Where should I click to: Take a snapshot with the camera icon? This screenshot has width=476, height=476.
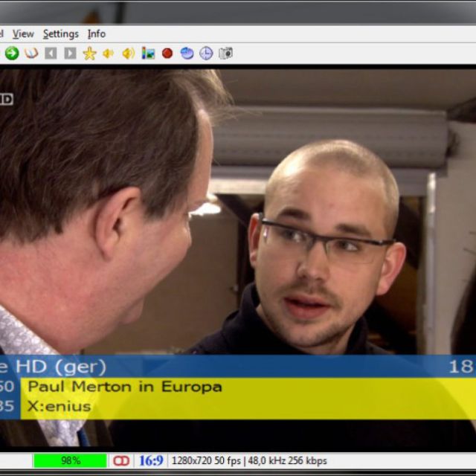pyautogui.click(x=225, y=54)
